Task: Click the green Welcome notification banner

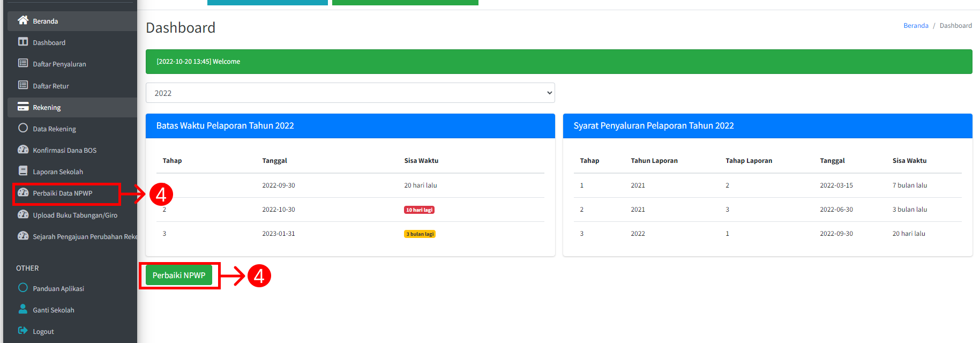Action: point(559,62)
